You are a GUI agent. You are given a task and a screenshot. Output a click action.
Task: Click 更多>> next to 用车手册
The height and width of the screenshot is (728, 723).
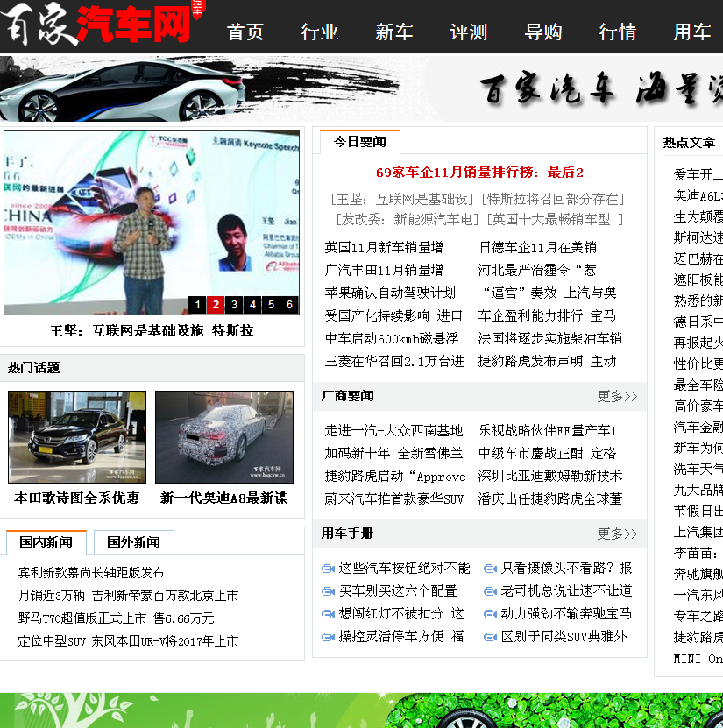617,534
